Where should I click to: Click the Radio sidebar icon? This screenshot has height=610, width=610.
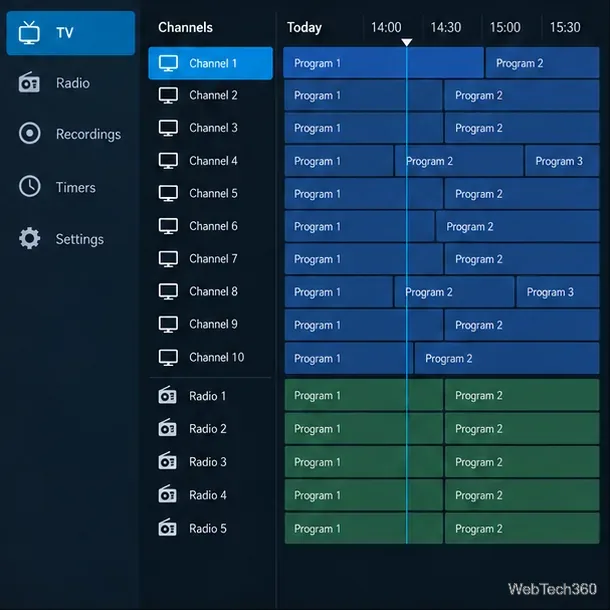coord(29,82)
